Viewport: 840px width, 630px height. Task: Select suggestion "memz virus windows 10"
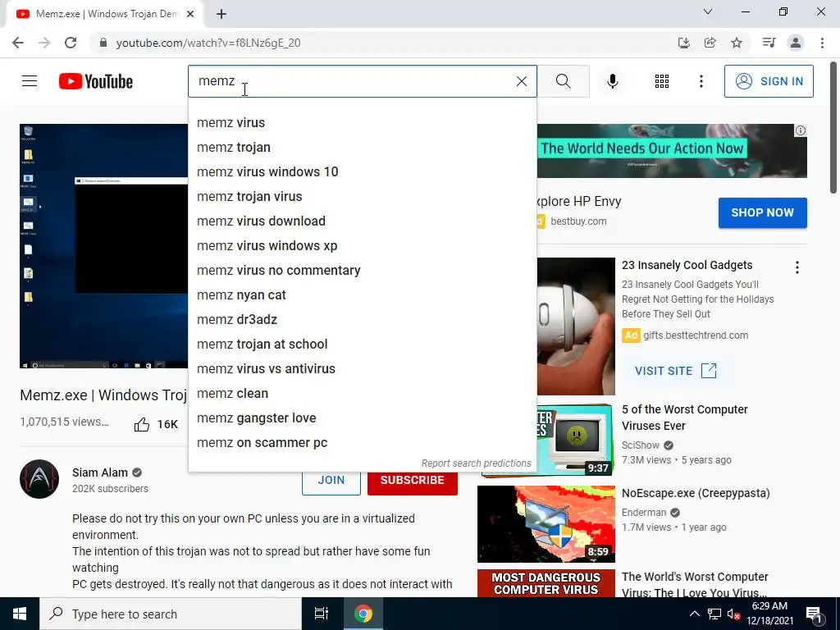(362, 172)
